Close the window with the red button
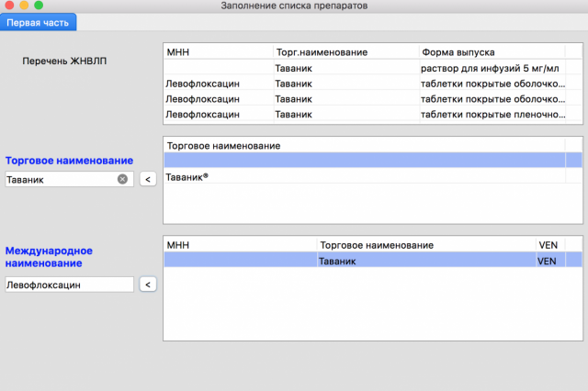588x391 pixels. point(9,5)
